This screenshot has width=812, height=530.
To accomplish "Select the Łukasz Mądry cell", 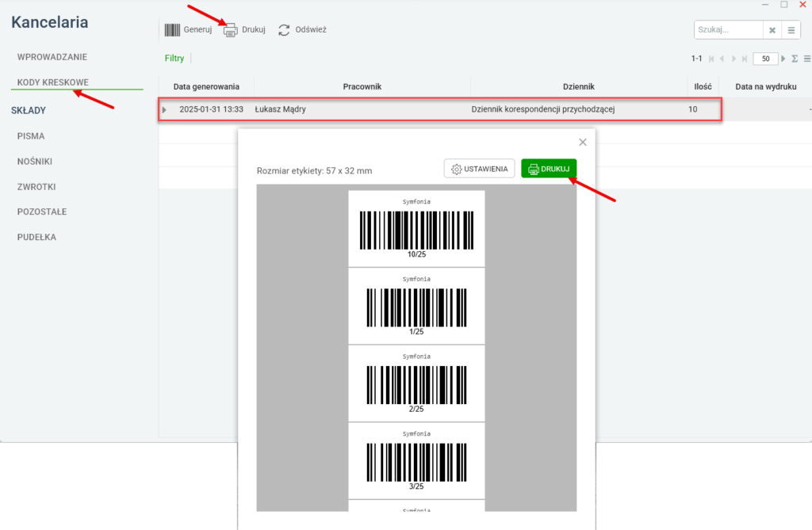I will click(x=280, y=109).
